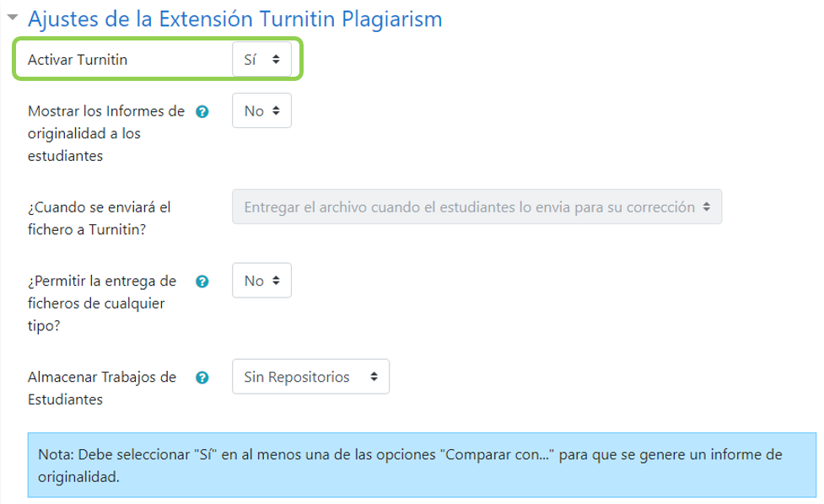This screenshot has width=824, height=504.
Task: Click the blue help badge by Almacenar Trabajos
Action: (202, 377)
